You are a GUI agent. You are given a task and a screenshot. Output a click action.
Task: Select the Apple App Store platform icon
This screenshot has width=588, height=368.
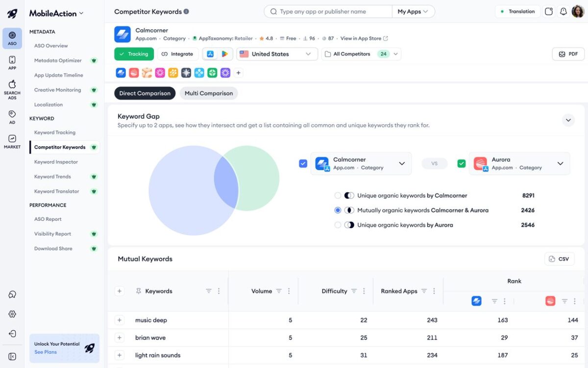point(210,54)
